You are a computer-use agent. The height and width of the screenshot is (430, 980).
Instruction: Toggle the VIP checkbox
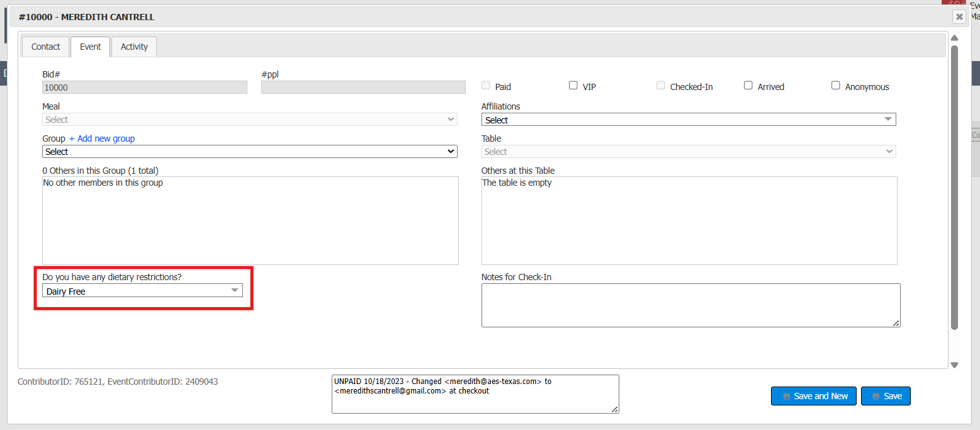pyautogui.click(x=573, y=86)
